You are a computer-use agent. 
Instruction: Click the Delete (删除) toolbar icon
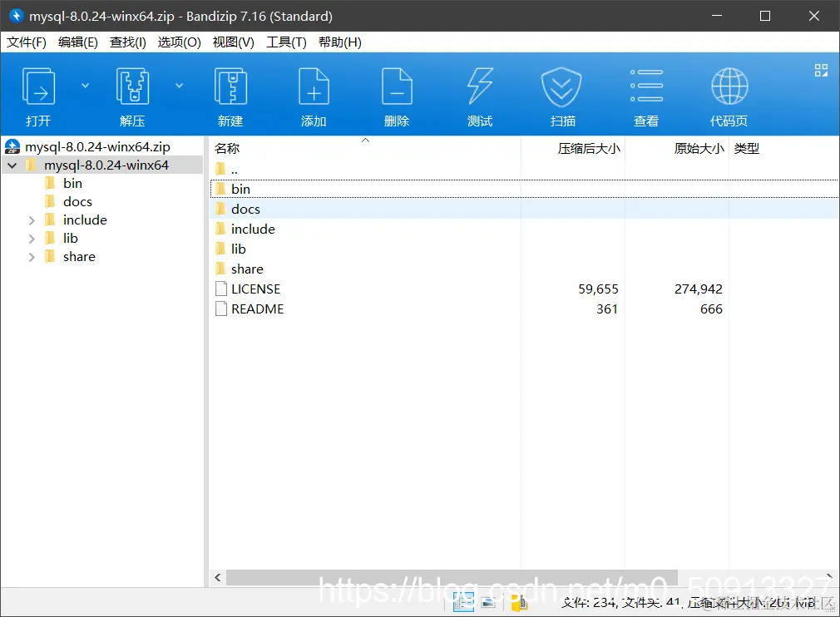[x=397, y=86]
